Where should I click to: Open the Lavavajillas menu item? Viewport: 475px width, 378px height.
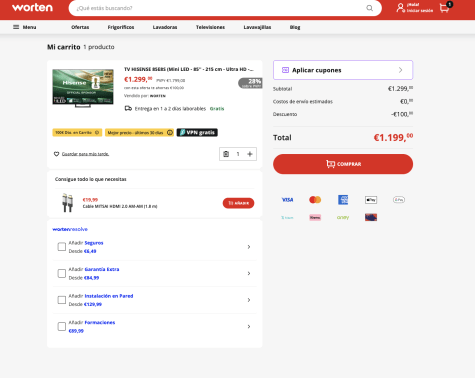257,27
